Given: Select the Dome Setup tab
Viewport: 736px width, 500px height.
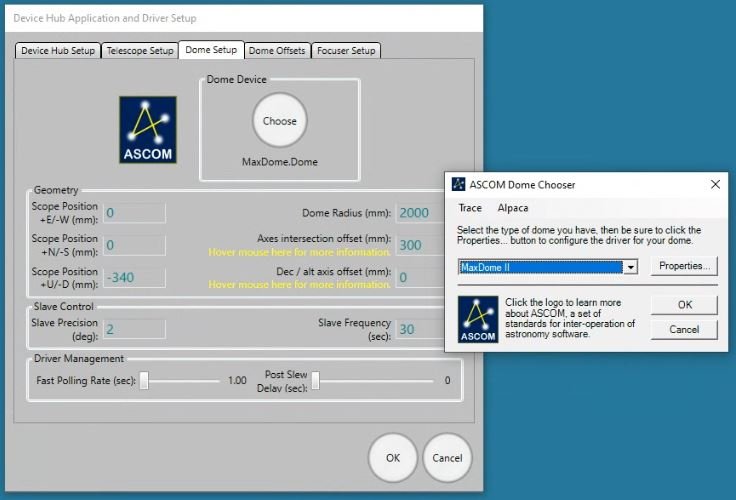Looking at the screenshot, I should click(x=211, y=50).
